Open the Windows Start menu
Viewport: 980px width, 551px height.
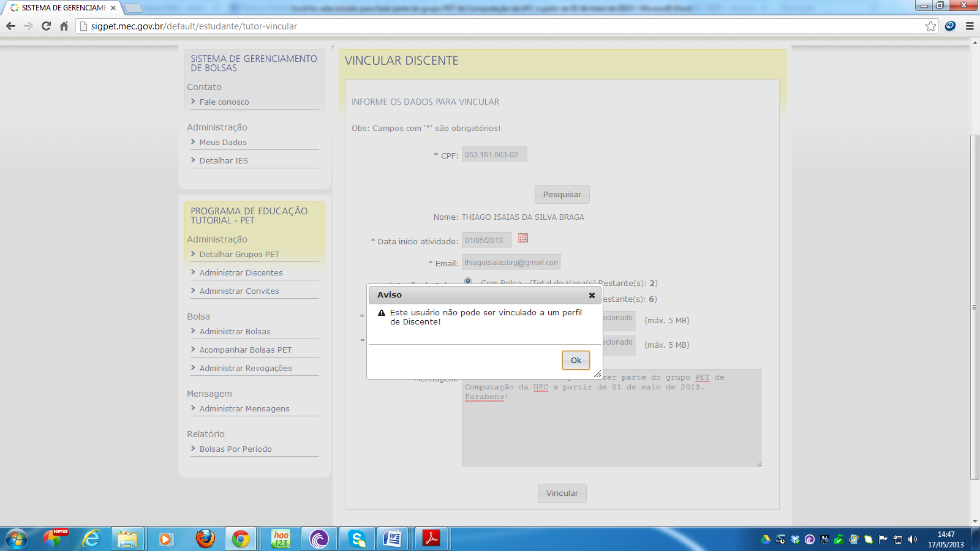pos(17,539)
